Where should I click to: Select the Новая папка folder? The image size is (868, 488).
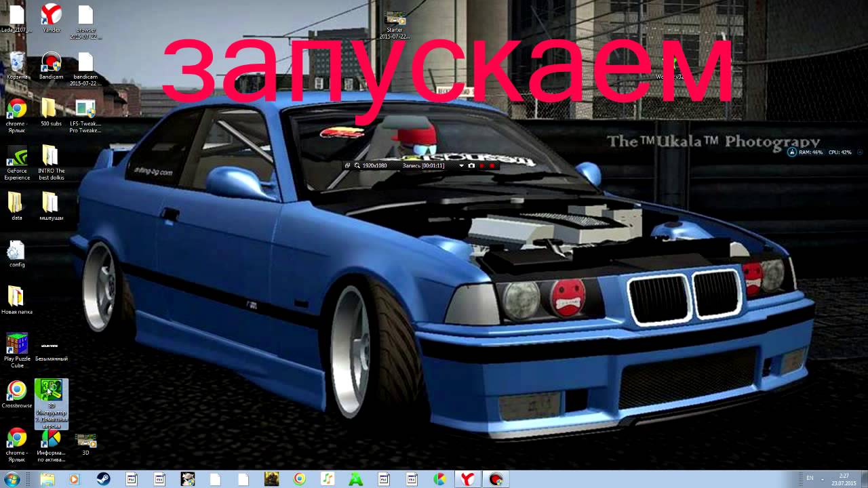(16, 301)
